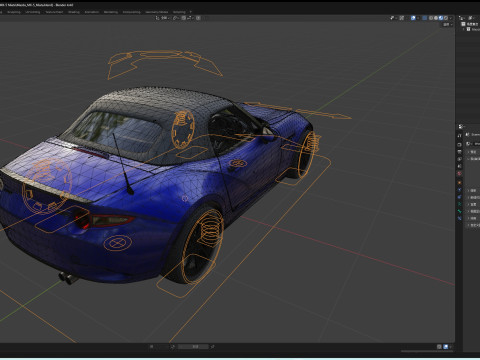Expand the collection under Scene Collection
The image size is (480, 360).
pos(463,29)
